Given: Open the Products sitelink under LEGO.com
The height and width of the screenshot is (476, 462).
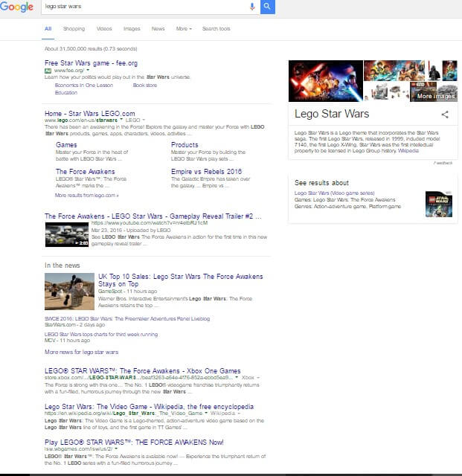Looking at the screenshot, I should pyautogui.click(x=185, y=145).
